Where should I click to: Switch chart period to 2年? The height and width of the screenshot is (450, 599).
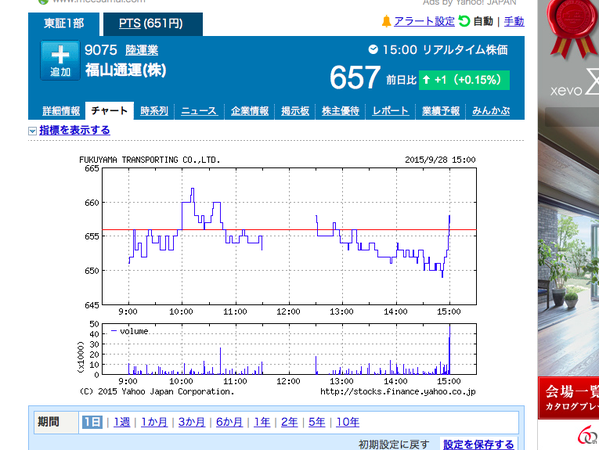pyautogui.click(x=289, y=422)
